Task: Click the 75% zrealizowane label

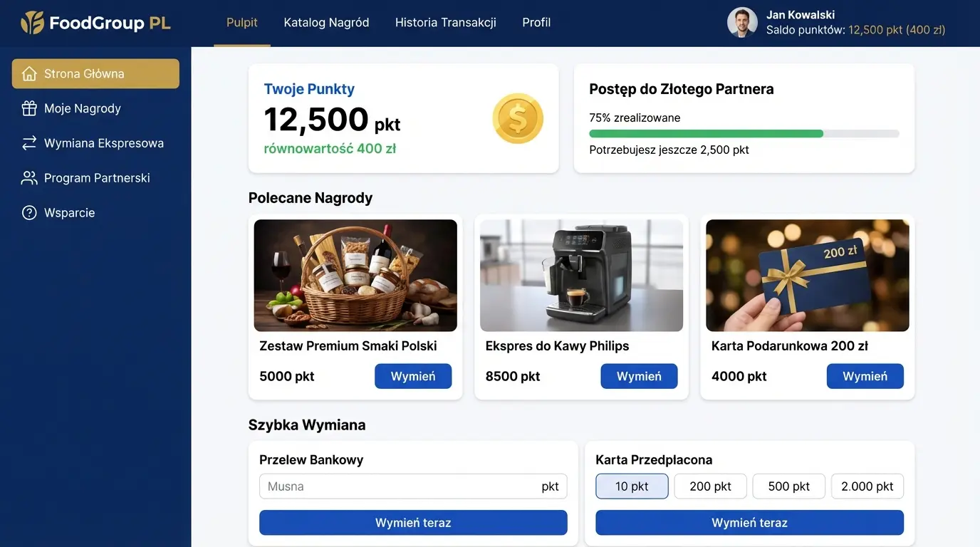Action: [635, 118]
